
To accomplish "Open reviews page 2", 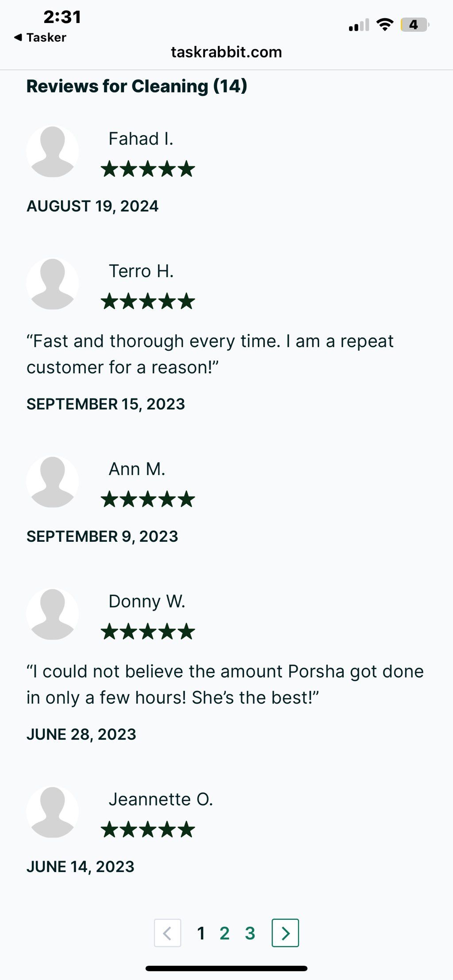I will tap(225, 933).
